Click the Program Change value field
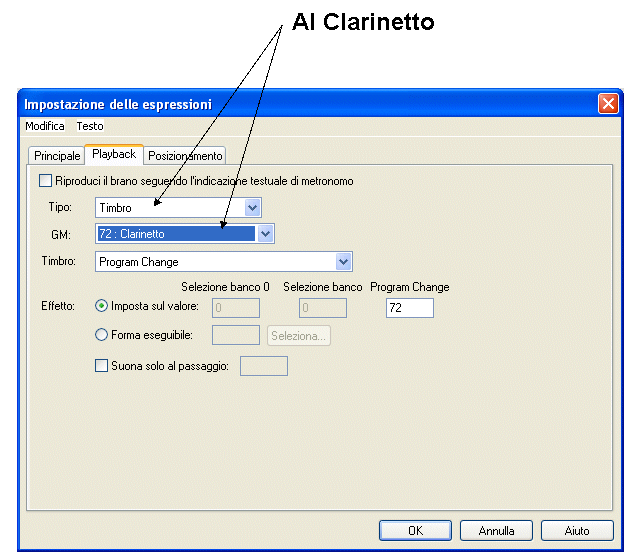Image resolution: width=636 pixels, height=560 pixels. pyautogui.click(x=409, y=308)
